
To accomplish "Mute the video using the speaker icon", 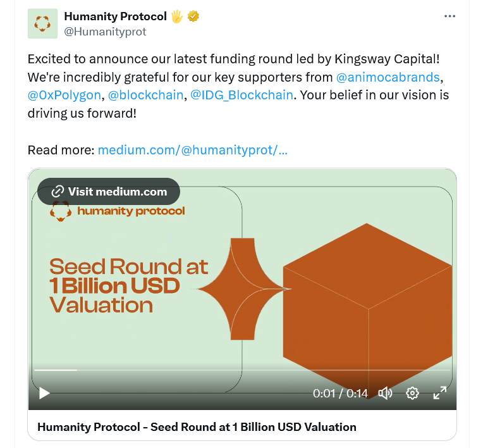I will click(x=385, y=393).
